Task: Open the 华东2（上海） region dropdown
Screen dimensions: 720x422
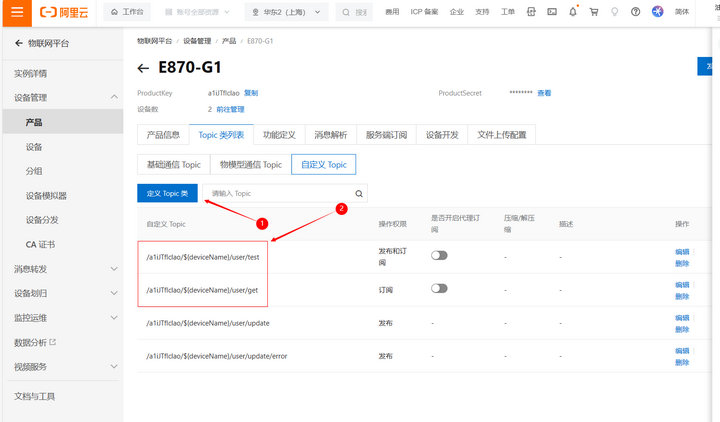Action: 286,12
